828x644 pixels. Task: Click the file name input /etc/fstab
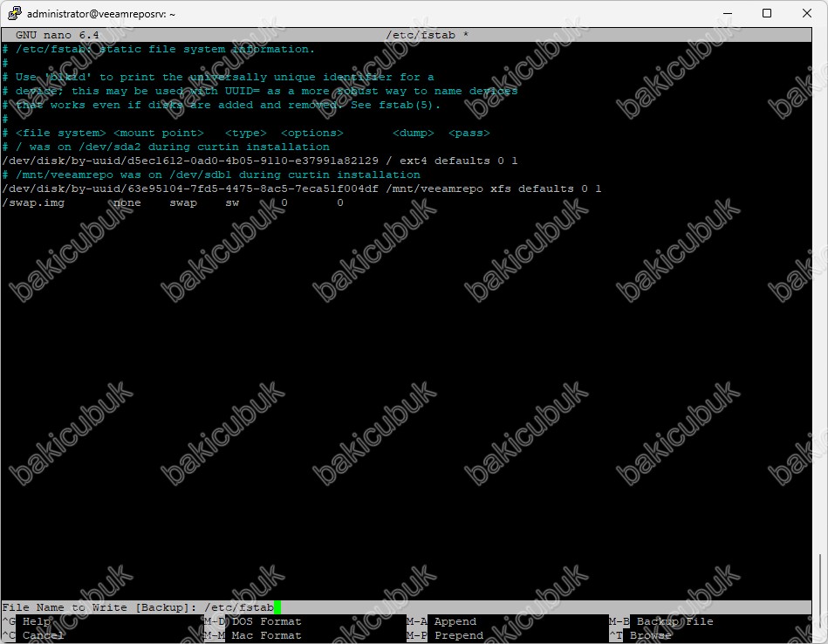(x=239, y=607)
